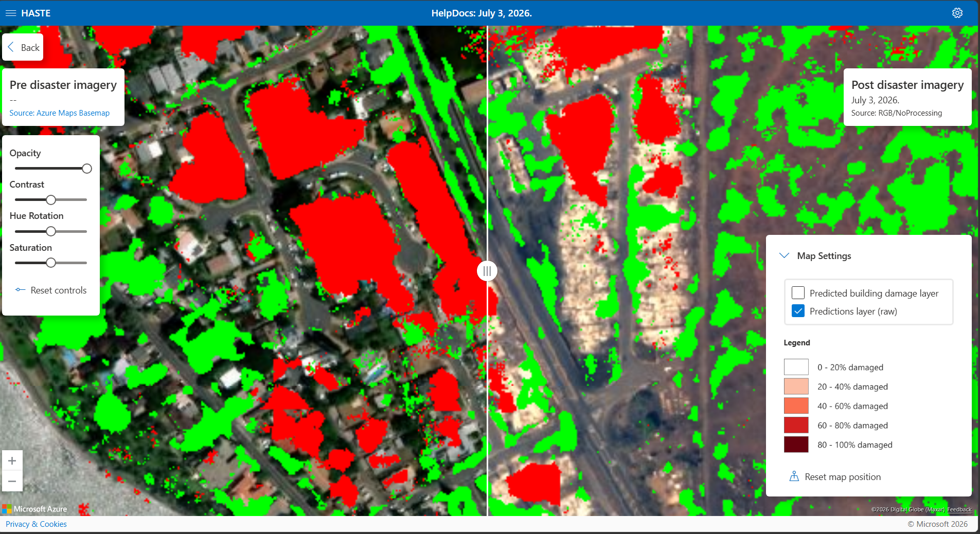Collapse the Map Settings panel chevron

785,255
